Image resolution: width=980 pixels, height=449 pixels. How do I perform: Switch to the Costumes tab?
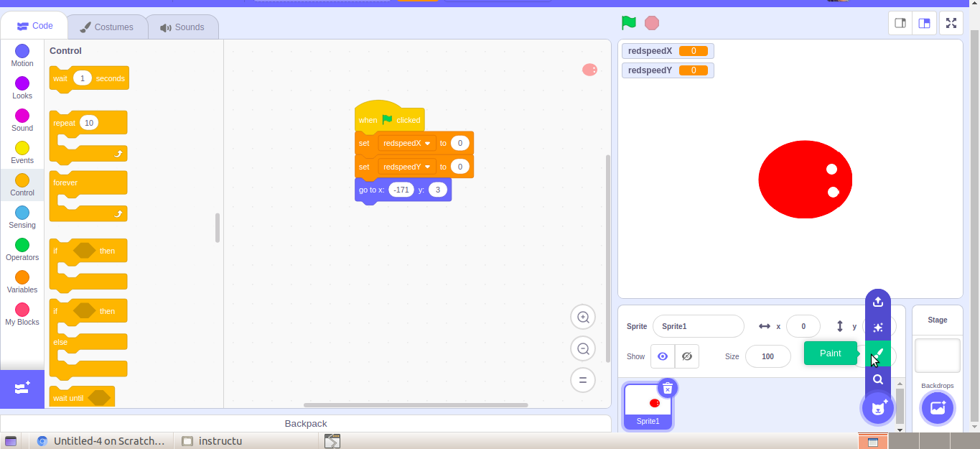click(107, 26)
